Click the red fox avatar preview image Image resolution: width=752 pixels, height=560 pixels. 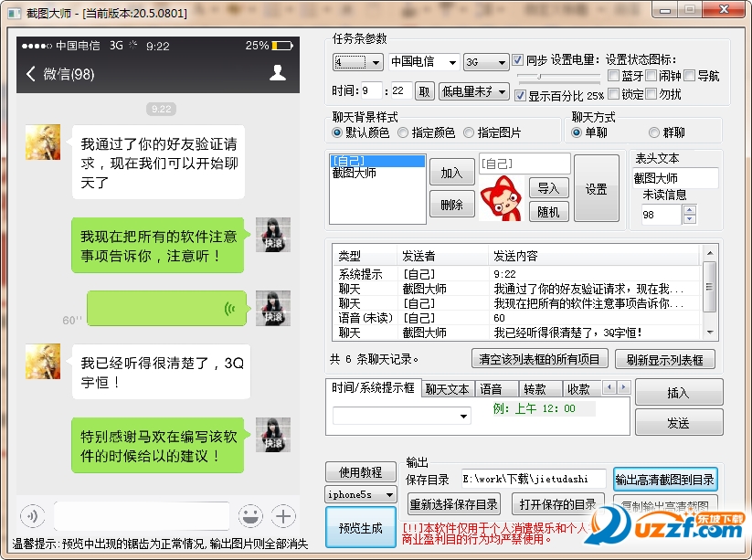click(501, 198)
